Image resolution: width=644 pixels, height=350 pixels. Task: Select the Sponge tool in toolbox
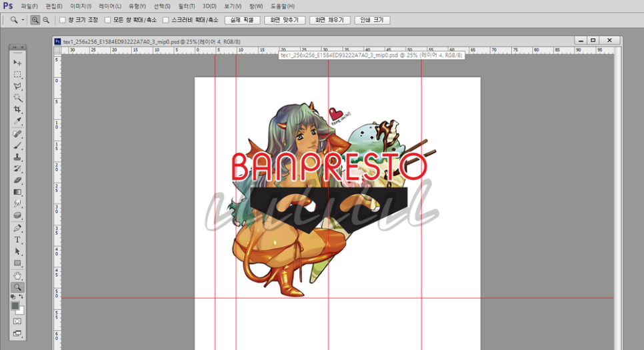click(x=17, y=215)
